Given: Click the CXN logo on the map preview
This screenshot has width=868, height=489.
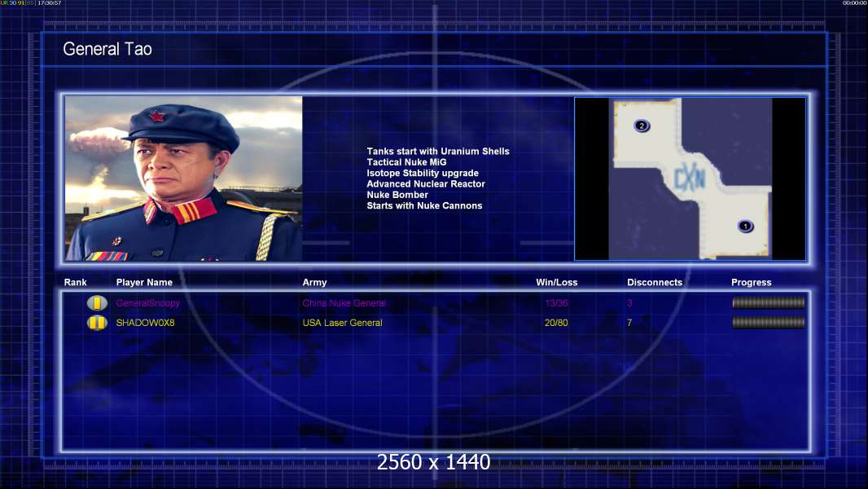Looking at the screenshot, I should coord(689,178).
